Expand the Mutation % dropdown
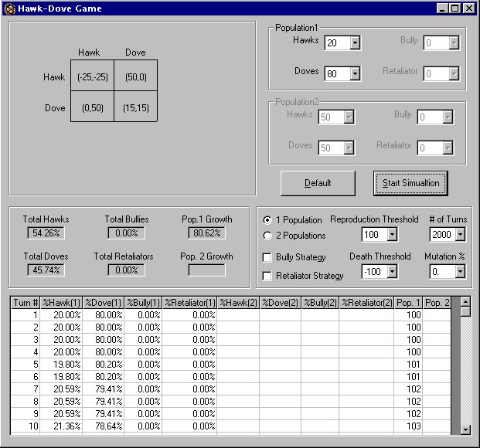 click(x=460, y=271)
